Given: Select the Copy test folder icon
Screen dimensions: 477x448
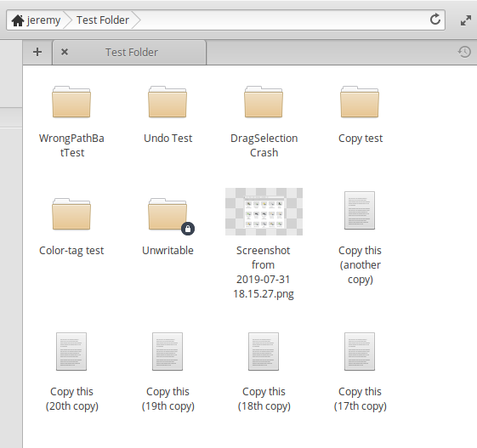Looking at the screenshot, I should pyautogui.click(x=360, y=102).
